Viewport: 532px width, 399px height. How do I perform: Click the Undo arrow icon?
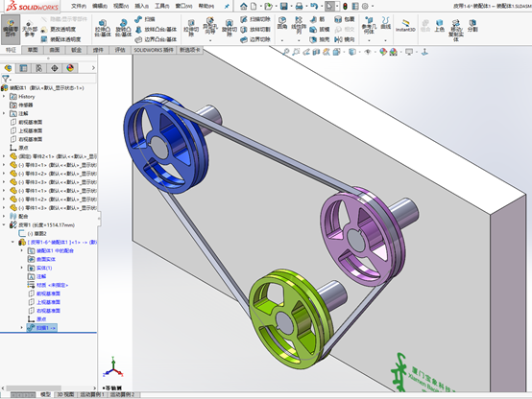point(314,6)
